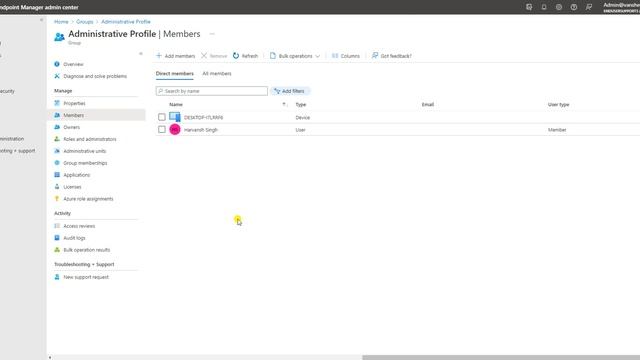
Task: Switch to the All members tab
Action: [x=217, y=73]
